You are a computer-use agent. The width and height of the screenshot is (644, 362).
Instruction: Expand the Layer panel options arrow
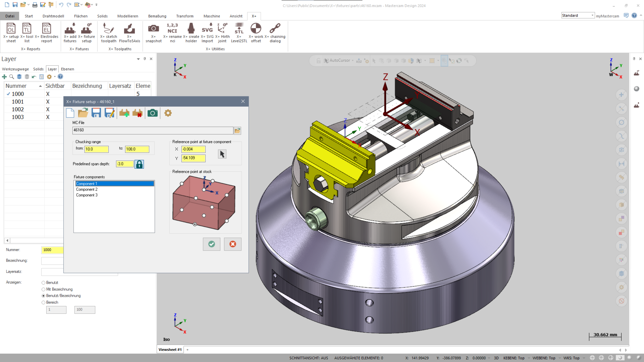coord(138,59)
